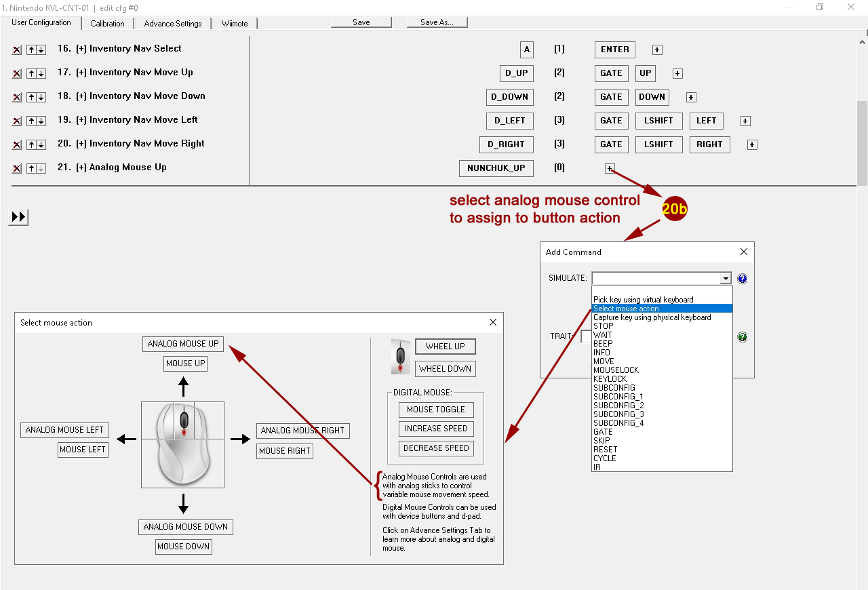This screenshot has height=590, width=868.
Task: Move row 17 Inventory Nav Move Up upward
Action: point(31,73)
